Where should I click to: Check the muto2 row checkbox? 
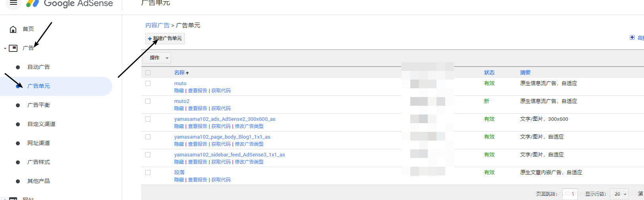tap(148, 101)
